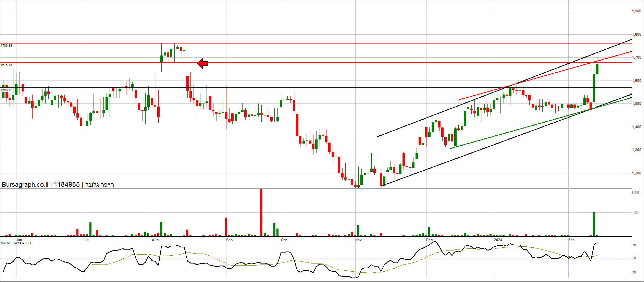Click the Dec label on the time axis
This screenshot has width=644, height=282.
tap(429, 240)
